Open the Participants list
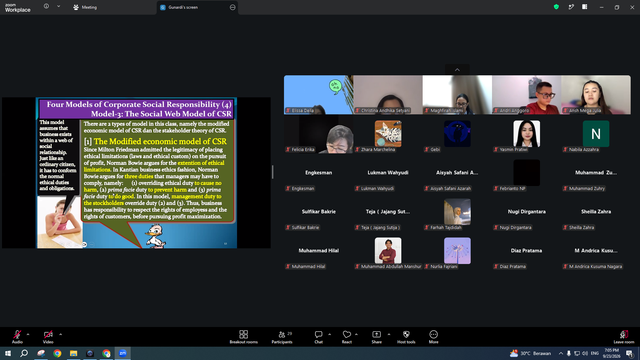This screenshot has height=360, width=640. pos(282,337)
